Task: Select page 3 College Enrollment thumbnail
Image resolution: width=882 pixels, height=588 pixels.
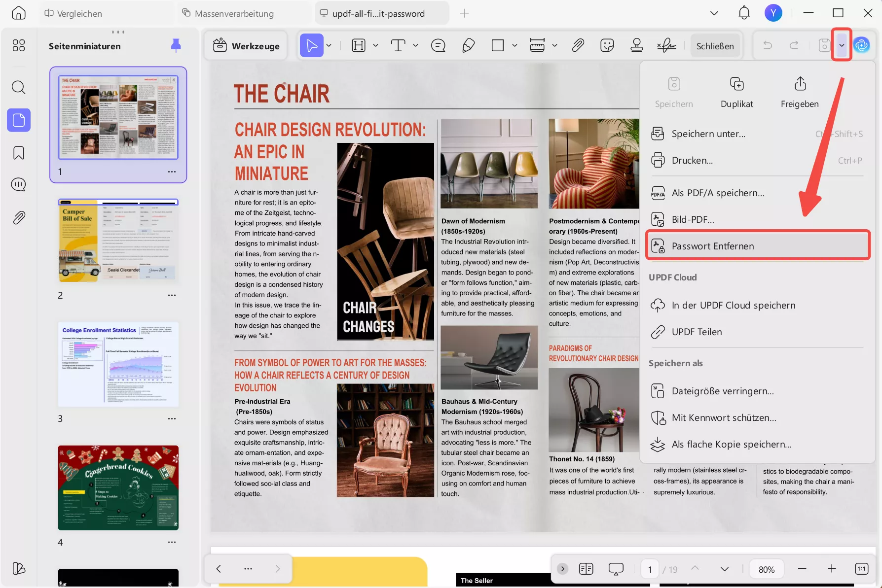Action: pos(118,365)
